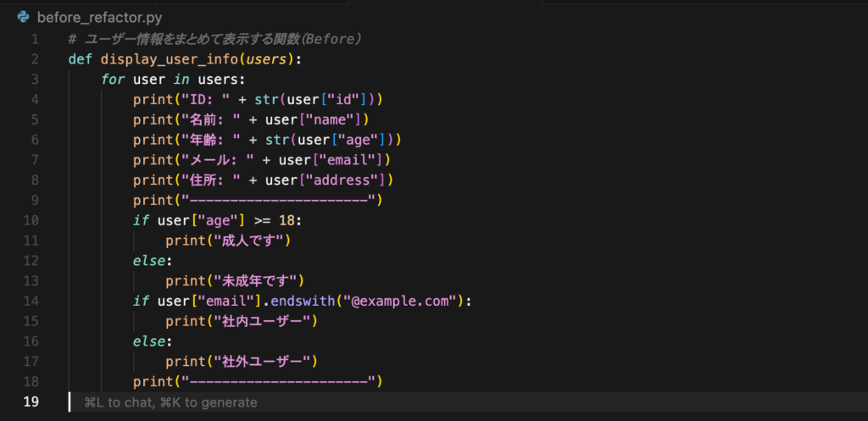The image size is (868, 421).
Task: Click the print("未成年です") statement
Action: (x=235, y=281)
